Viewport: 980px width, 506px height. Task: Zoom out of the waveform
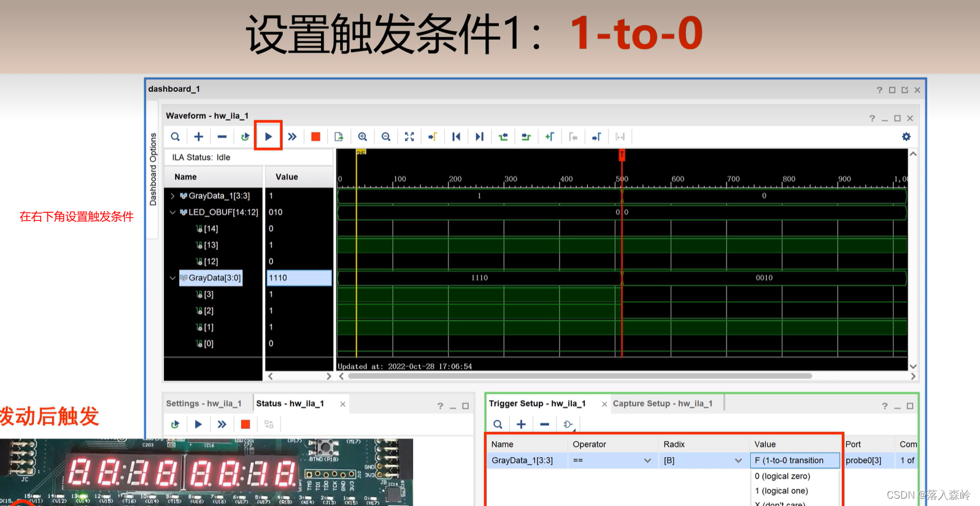[x=386, y=137]
